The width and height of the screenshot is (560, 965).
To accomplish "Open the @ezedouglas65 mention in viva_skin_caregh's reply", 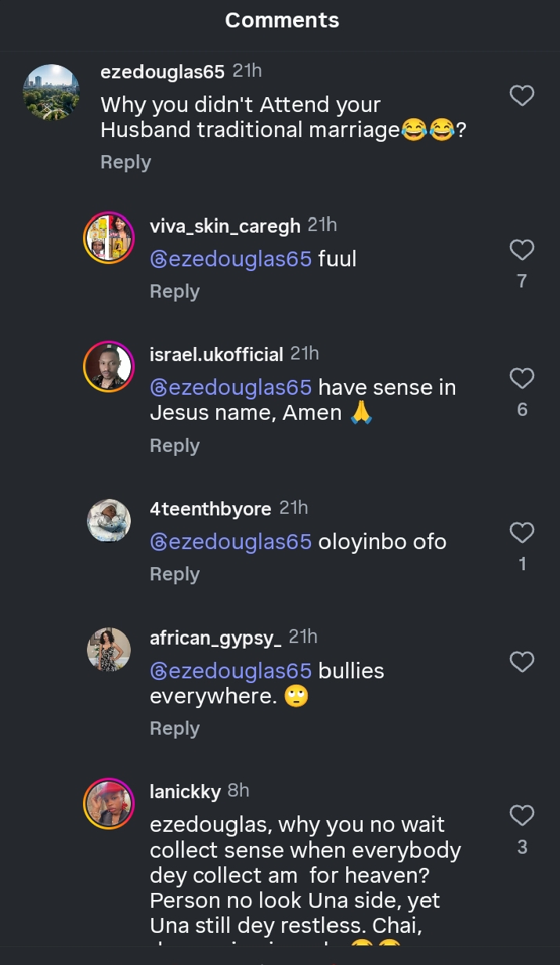I will (231, 258).
